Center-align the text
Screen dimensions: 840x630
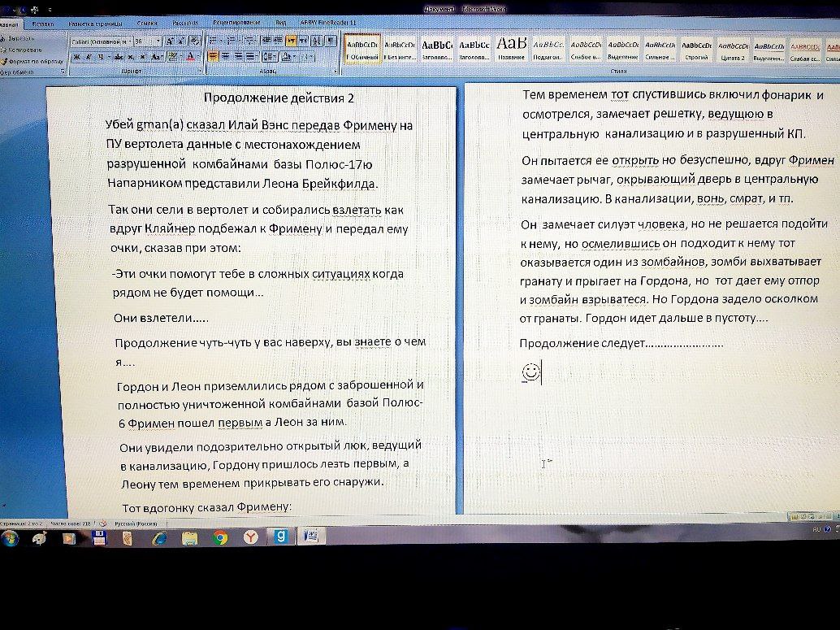[226, 56]
